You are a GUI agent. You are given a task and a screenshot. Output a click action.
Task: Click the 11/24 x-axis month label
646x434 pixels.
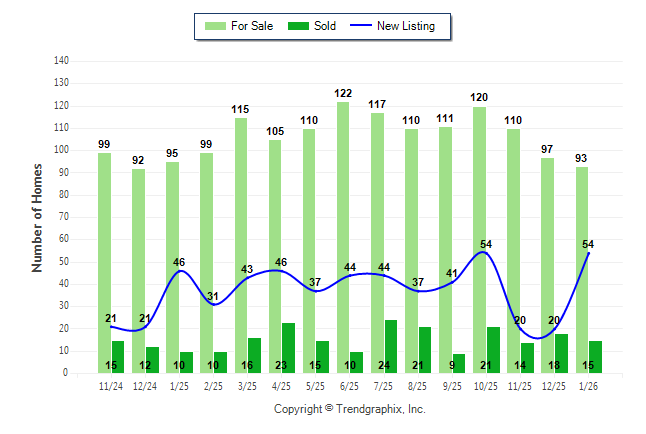(x=111, y=385)
